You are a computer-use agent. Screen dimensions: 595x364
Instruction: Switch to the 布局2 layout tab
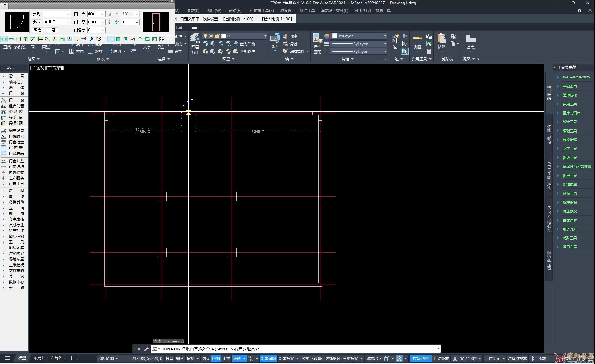[x=56, y=358]
